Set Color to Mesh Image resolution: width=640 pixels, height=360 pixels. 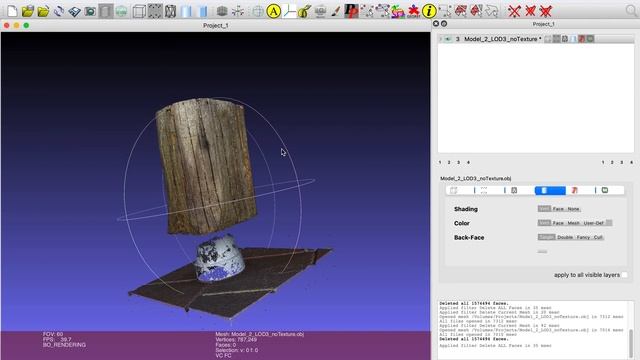(x=573, y=223)
